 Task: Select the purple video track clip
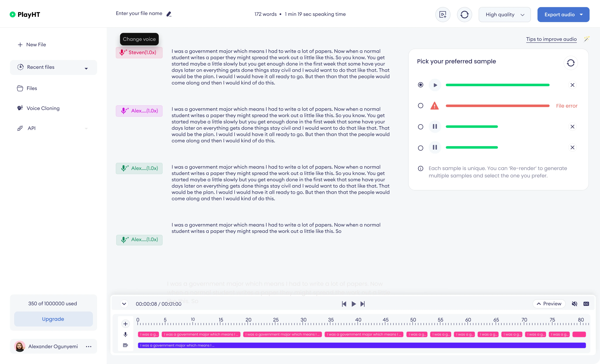(x=362, y=345)
